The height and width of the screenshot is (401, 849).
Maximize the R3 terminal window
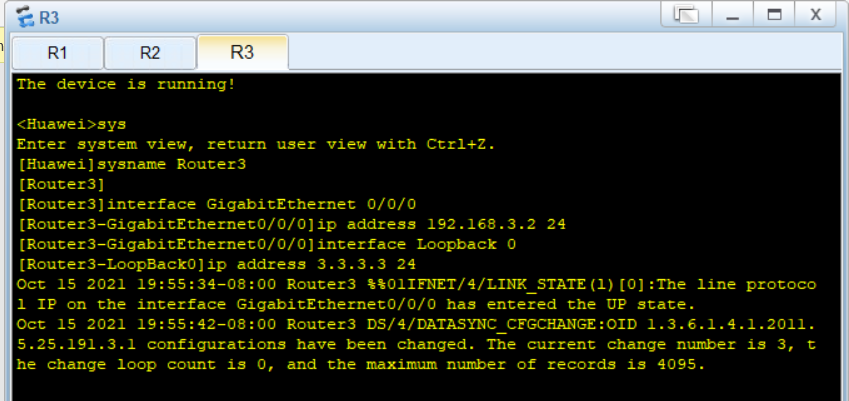[774, 15]
